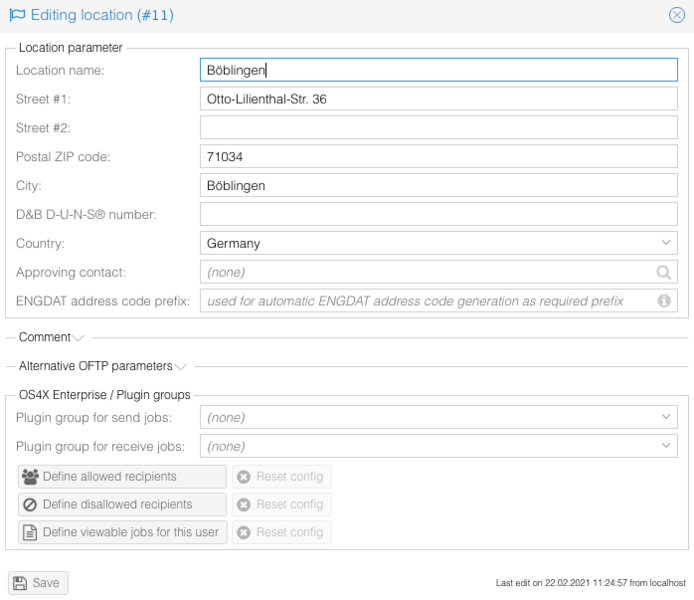Click Define viewable jobs for this user
Image resolution: width=694 pixels, height=600 pixels.
pyautogui.click(x=122, y=532)
